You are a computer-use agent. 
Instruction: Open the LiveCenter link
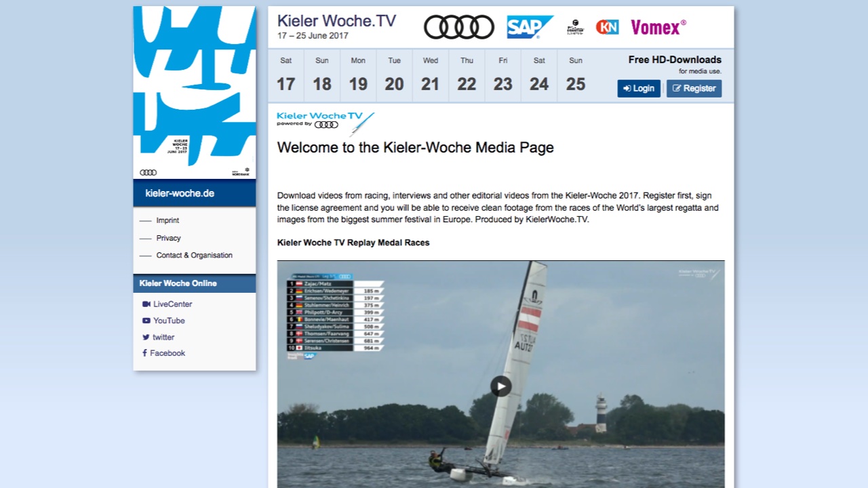[x=172, y=304]
